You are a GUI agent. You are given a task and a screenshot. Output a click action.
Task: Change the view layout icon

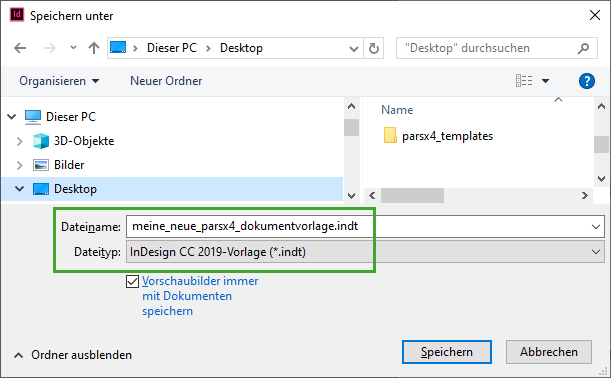(524, 81)
